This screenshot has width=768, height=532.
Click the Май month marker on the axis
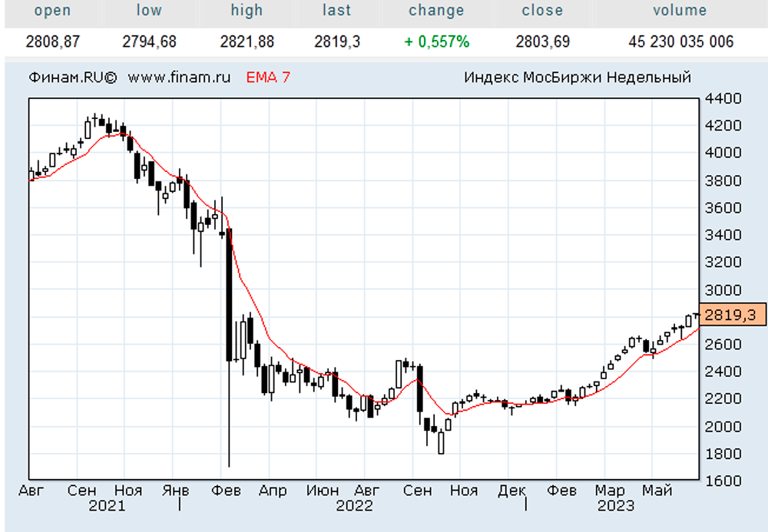pos(657,491)
